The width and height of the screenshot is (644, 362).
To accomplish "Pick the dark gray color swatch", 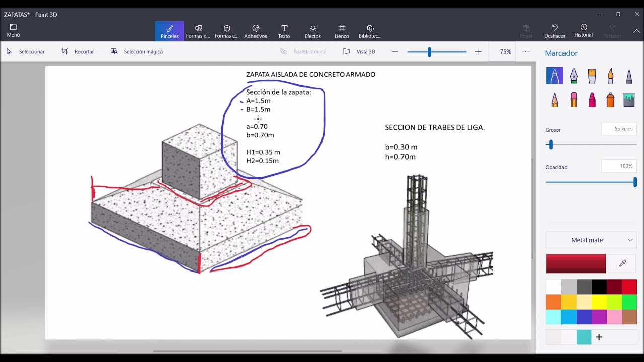I will (x=584, y=287).
